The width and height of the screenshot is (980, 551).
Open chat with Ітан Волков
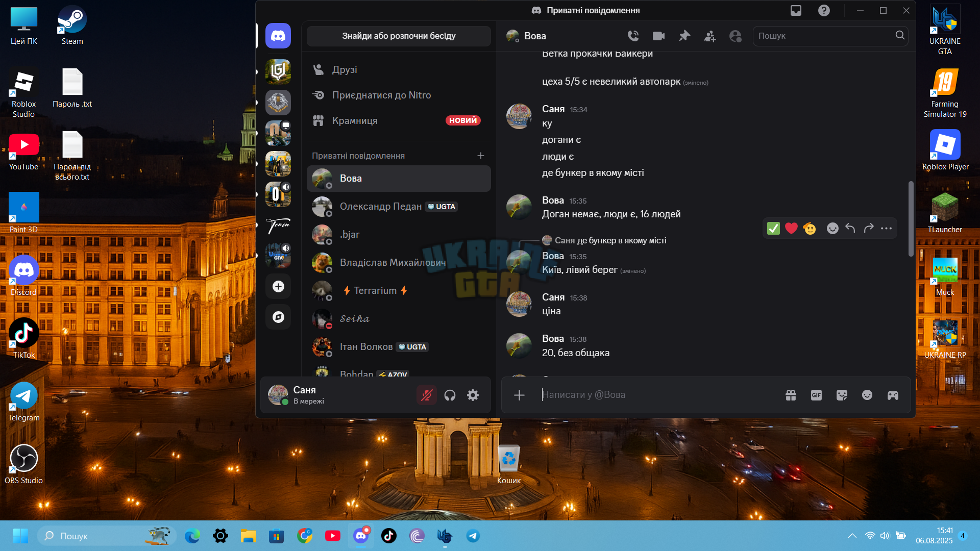point(399,346)
